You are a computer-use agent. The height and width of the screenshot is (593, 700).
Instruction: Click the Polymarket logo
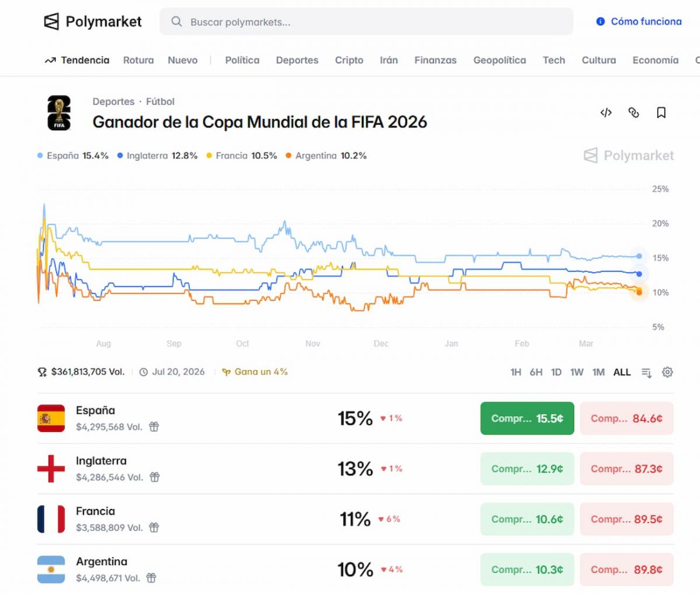pyautogui.click(x=92, y=21)
